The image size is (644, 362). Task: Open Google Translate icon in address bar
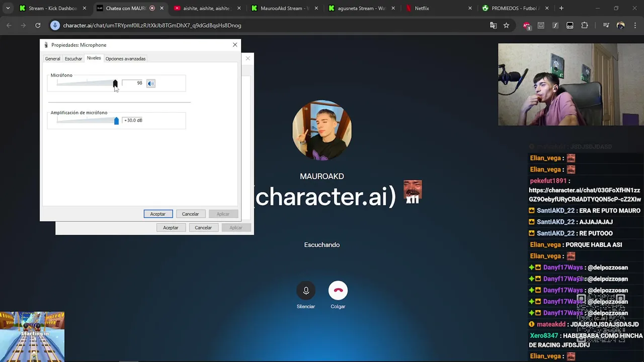tap(493, 25)
